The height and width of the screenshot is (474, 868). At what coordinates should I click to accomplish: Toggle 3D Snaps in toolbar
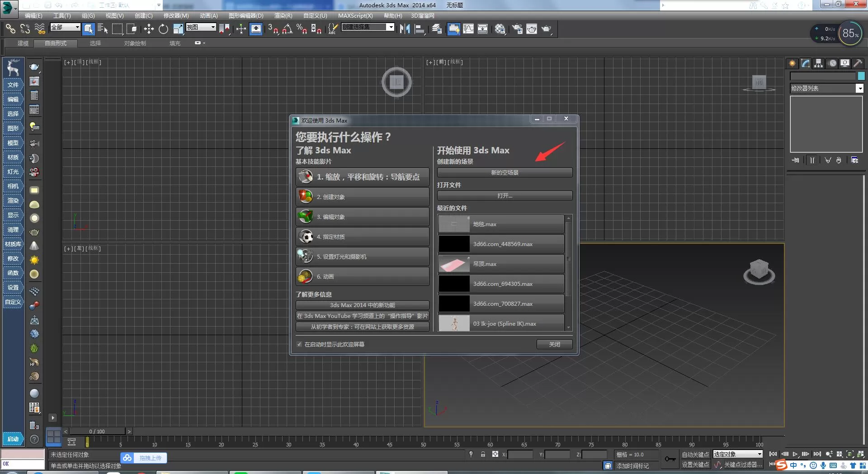coord(273,29)
